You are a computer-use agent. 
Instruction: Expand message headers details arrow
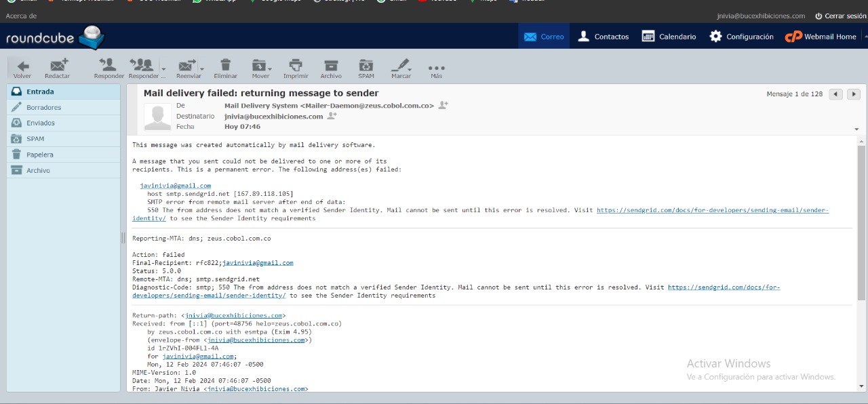(x=856, y=129)
